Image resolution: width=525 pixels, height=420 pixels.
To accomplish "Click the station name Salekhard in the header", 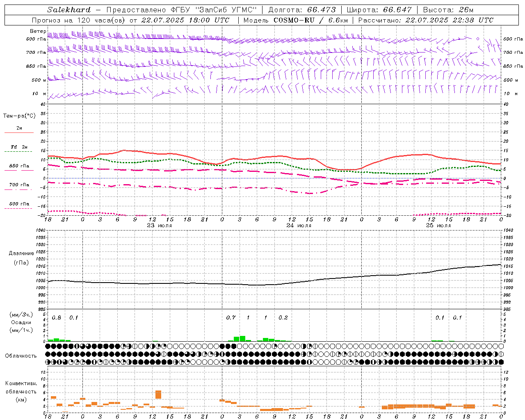I will [x=69, y=10].
